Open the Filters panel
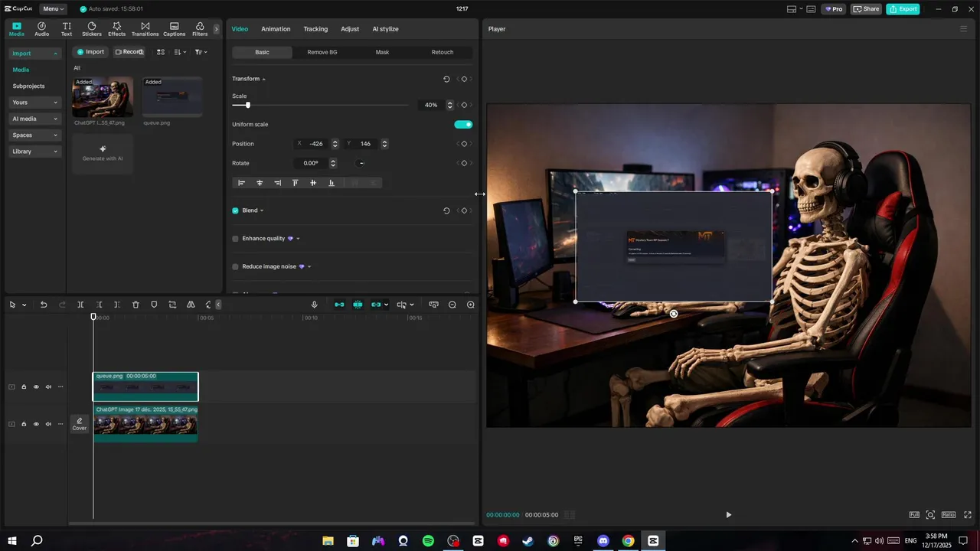Viewport: 980px width, 551px height. [200, 29]
